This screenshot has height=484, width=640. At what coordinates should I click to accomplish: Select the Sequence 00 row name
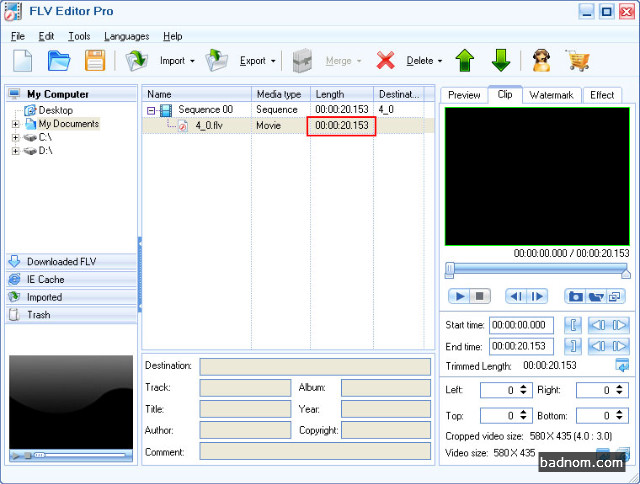point(205,110)
